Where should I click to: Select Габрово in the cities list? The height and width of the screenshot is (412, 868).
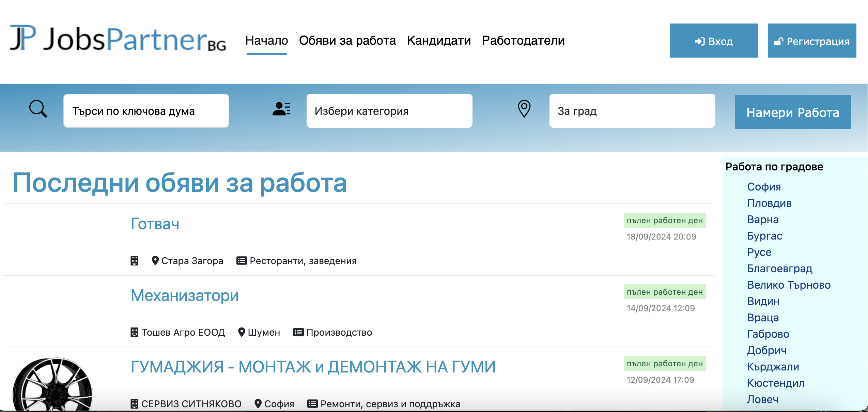click(x=768, y=334)
